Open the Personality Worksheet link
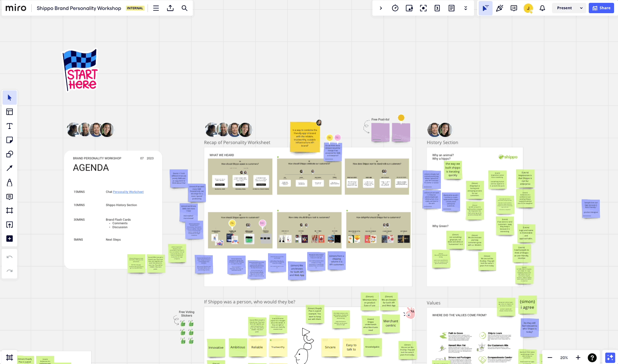Image resolution: width=618 pixels, height=364 pixels. 128,192
